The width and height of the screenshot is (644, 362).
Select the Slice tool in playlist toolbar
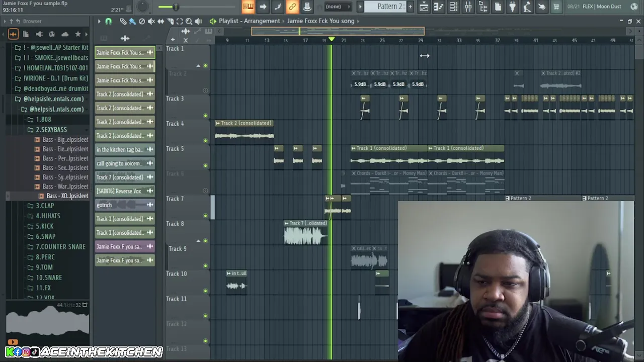pos(170,21)
